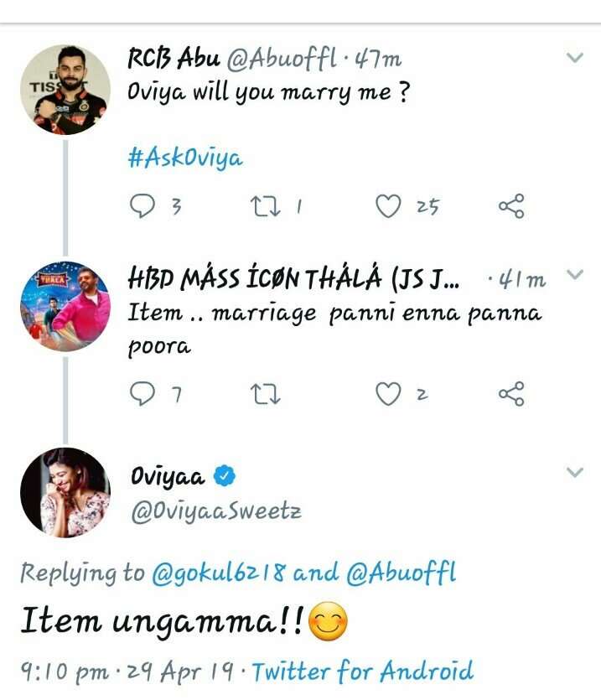This screenshot has height=700, width=601.
Task: Open dropdown arrow on Oviyaa's tweet
Action: pos(574,473)
